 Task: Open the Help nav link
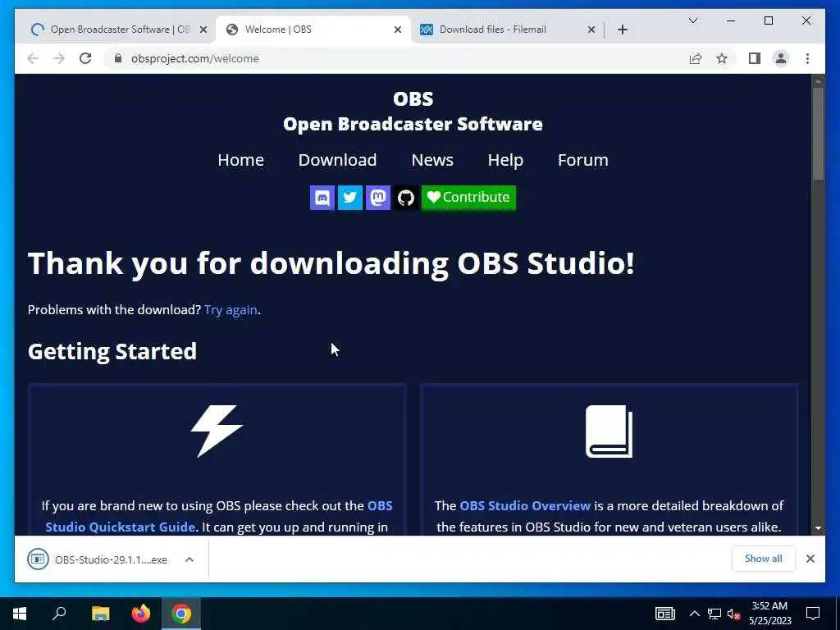[505, 160]
